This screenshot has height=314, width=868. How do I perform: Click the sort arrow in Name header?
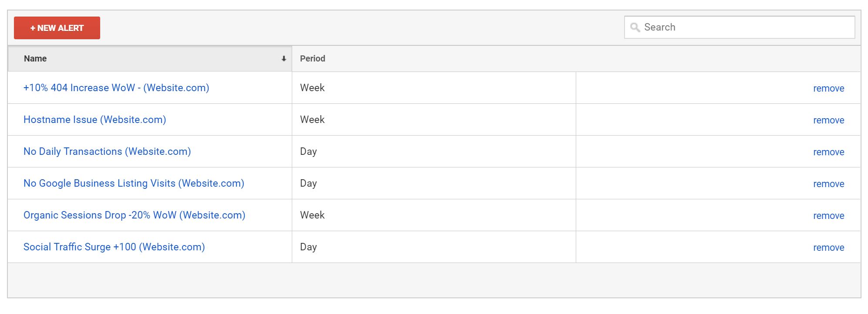[284, 58]
